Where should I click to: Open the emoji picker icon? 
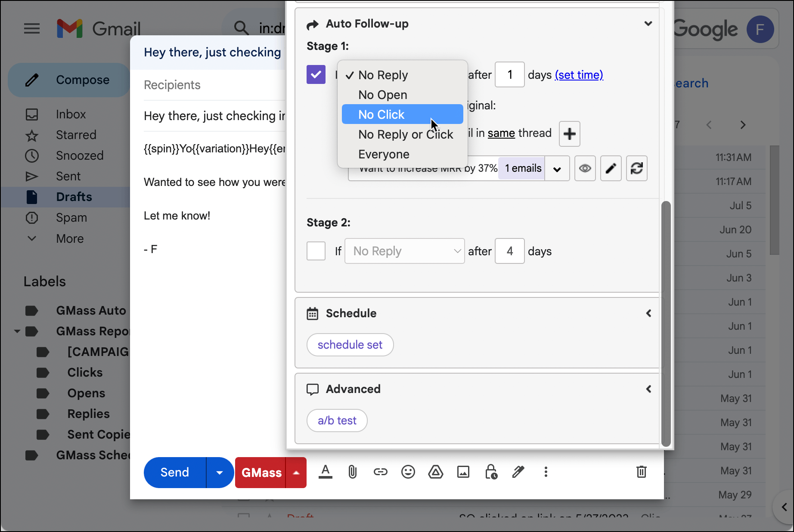[x=408, y=472]
